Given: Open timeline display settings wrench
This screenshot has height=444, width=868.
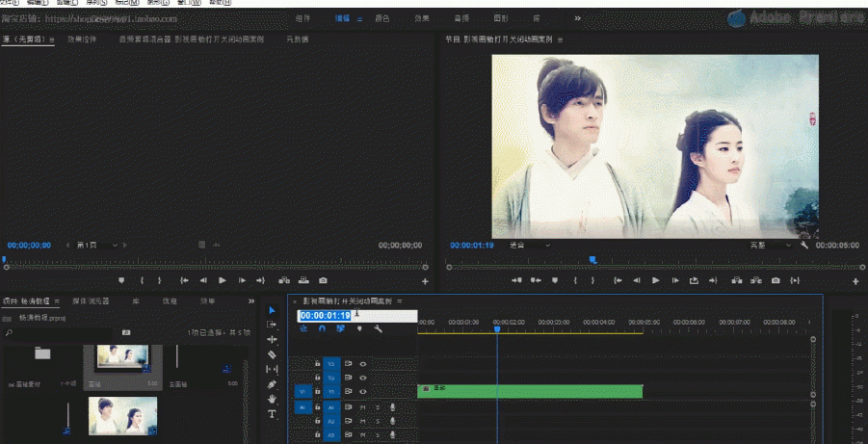Looking at the screenshot, I should coord(378,328).
